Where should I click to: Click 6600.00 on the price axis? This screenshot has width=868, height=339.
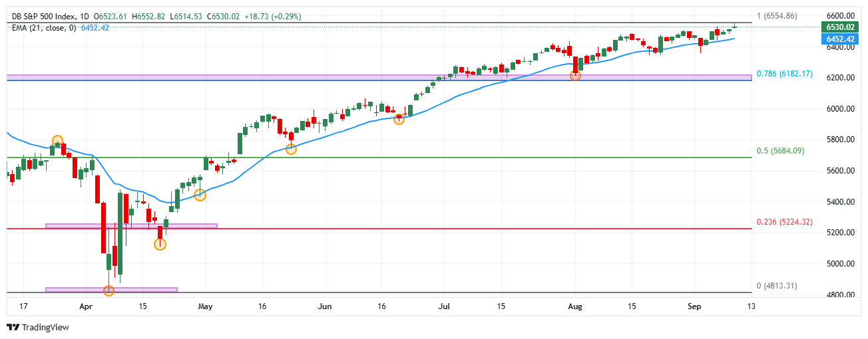coord(840,15)
